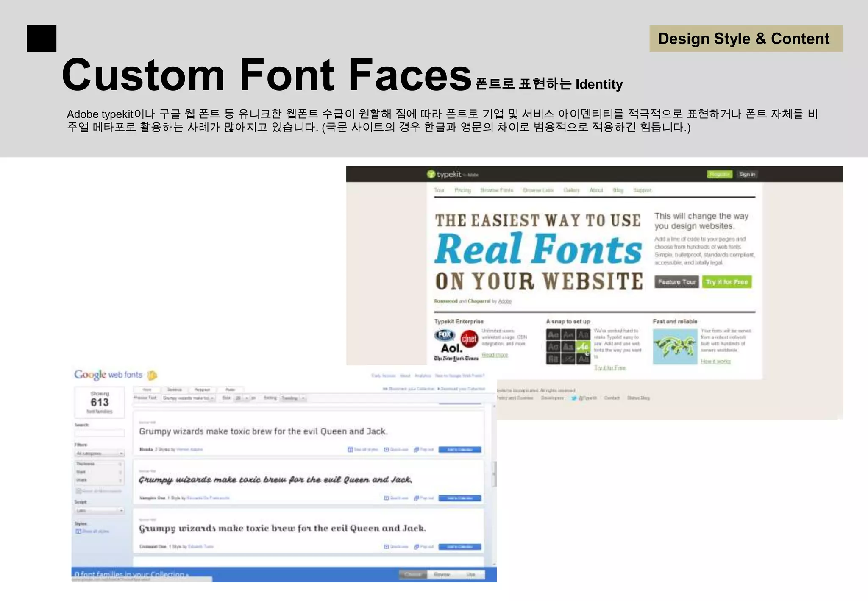Image resolution: width=868 pixels, height=601 pixels.
Task: Click the world map network thumbnail
Action: tap(675, 347)
